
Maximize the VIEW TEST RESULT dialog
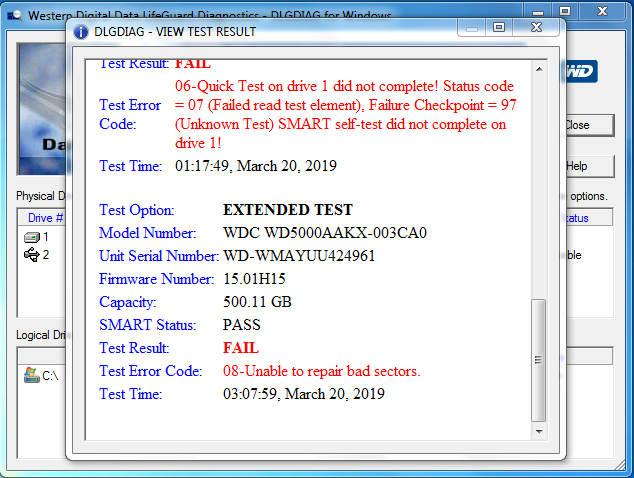[499, 27]
